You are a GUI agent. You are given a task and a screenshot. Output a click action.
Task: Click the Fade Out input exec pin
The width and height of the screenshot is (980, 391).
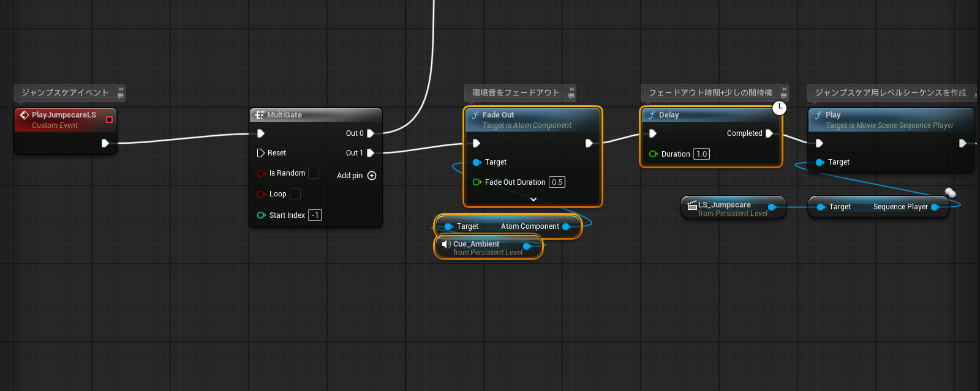(x=477, y=143)
